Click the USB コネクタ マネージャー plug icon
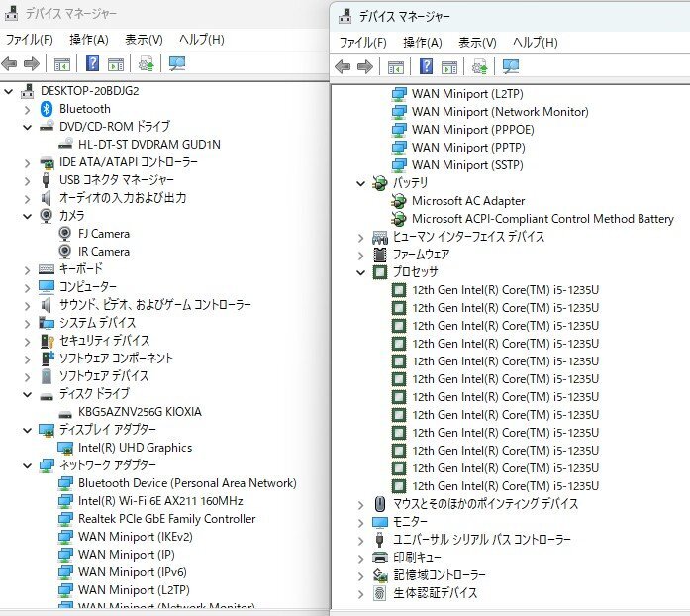The image size is (690, 616). (x=46, y=180)
